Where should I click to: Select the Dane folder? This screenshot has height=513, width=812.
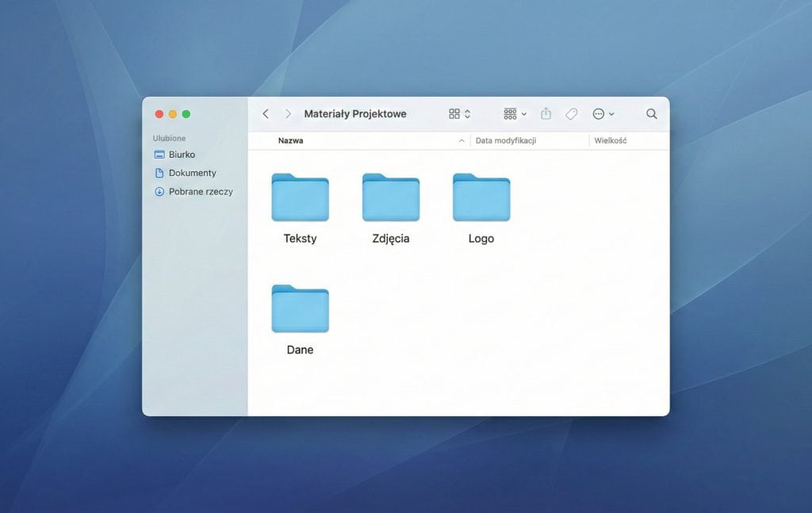coord(300,309)
